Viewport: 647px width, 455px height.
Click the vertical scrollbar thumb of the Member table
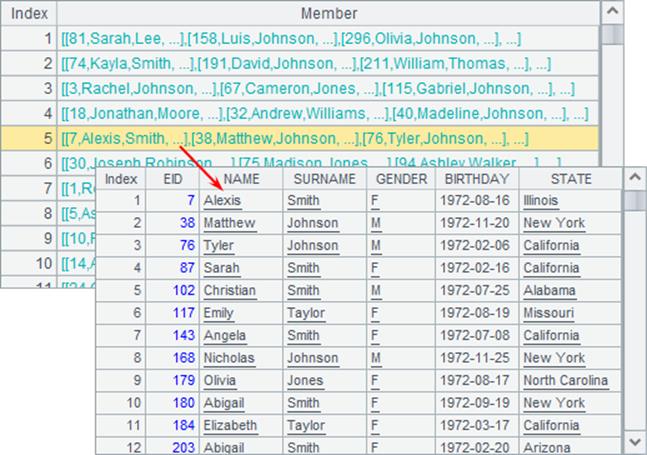point(612,35)
